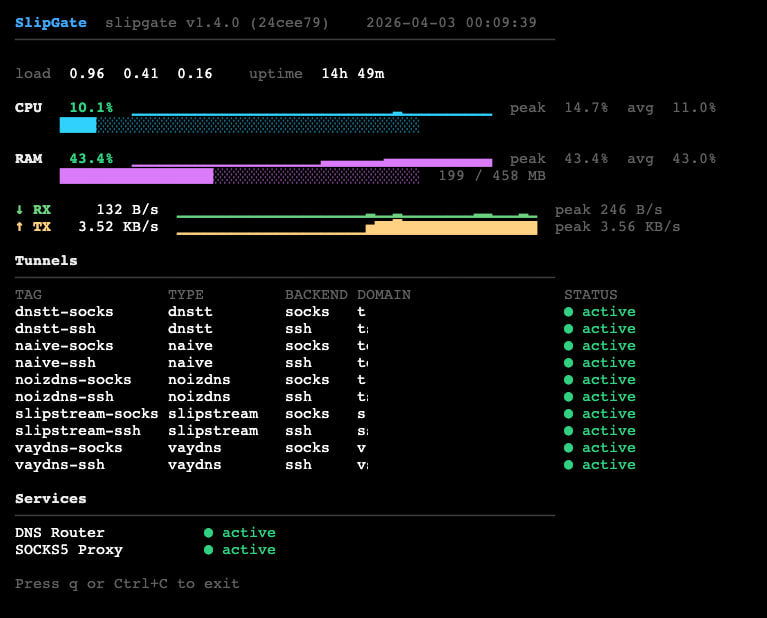Click the slipstream type cell in slipstream-socks row
767x618 pixels.
(x=213, y=413)
